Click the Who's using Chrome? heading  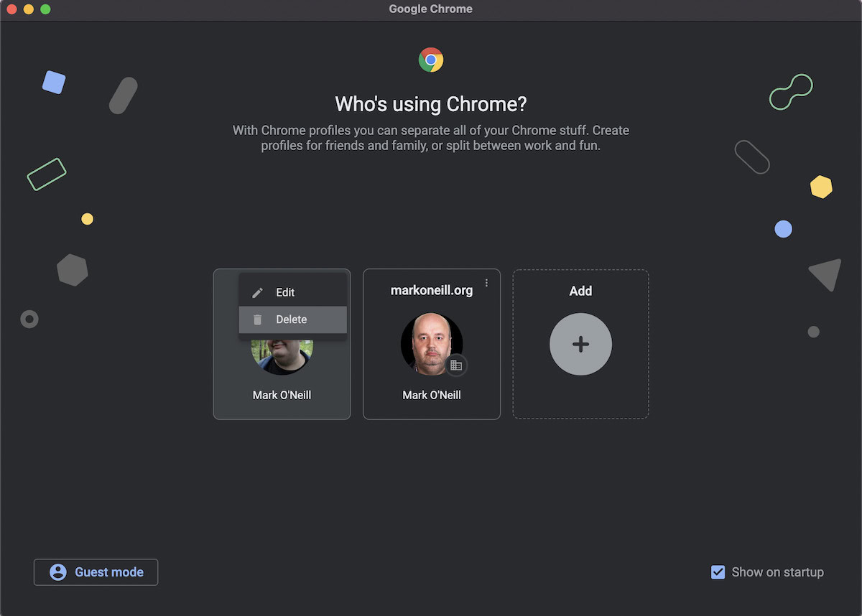431,104
